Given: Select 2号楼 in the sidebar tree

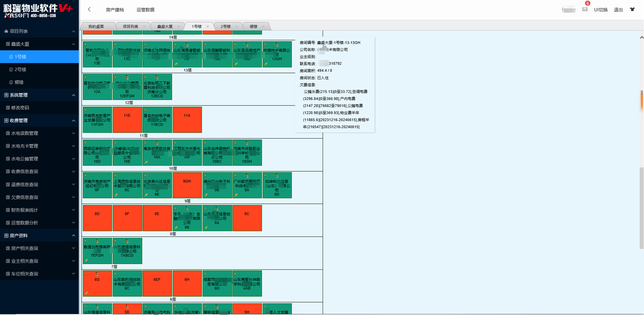Looking at the screenshot, I should pyautogui.click(x=39, y=69).
